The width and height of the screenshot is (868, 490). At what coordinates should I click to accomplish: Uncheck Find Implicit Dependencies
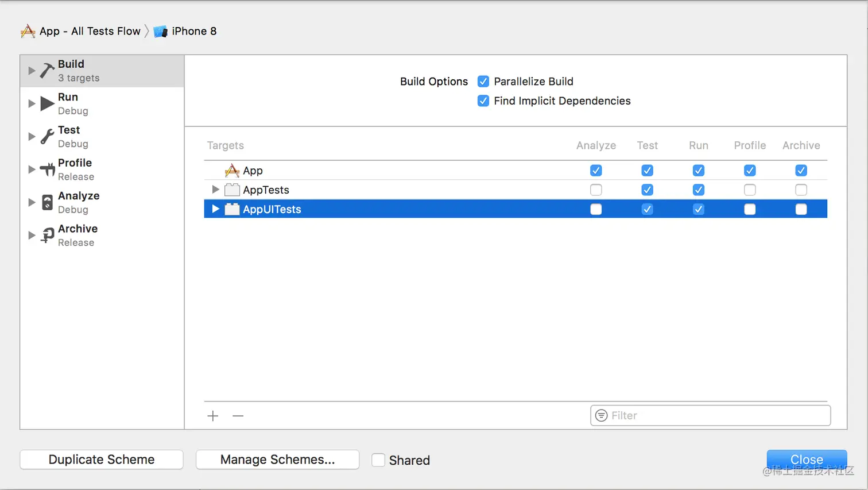(x=483, y=101)
